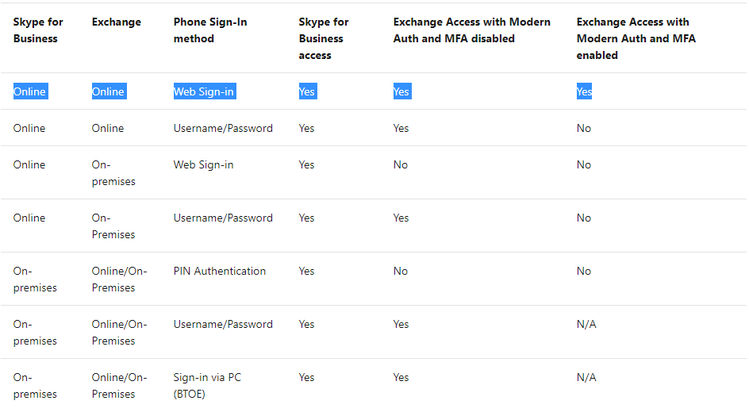Click the highlighted Online cell under Exchange

coord(108,92)
